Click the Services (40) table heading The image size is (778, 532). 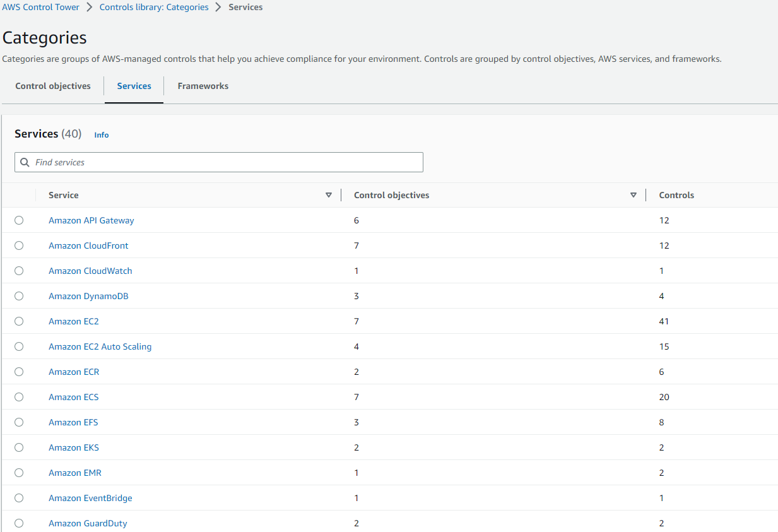tap(48, 134)
